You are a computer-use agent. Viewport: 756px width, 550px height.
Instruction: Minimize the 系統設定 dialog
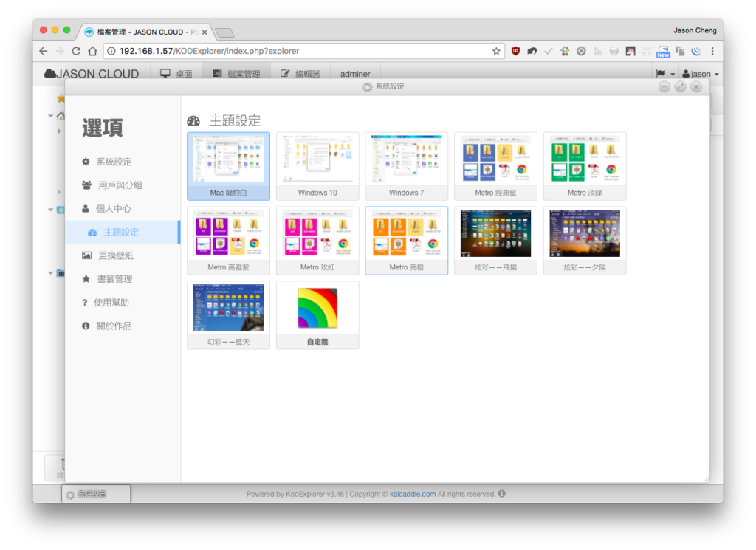pos(664,87)
